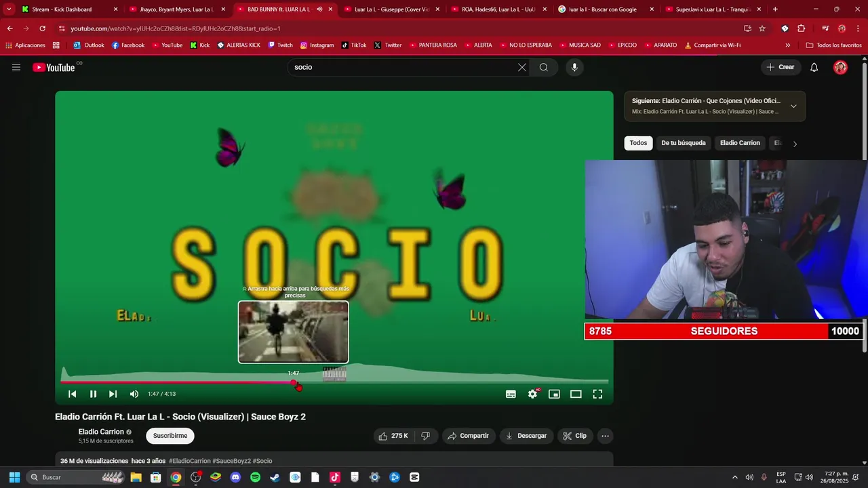The width and height of the screenshot is (868, 488).
Task: Open File Explorer from taskbar
Action: point(136,477)
